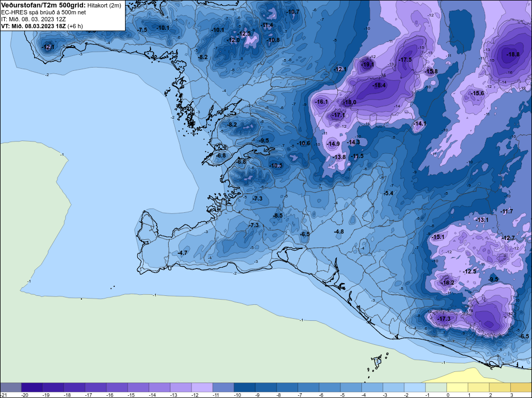This screenshot has width=532, height=398.
Task: Click the -17.5 temperature label
Action: (x=405, y=60)
